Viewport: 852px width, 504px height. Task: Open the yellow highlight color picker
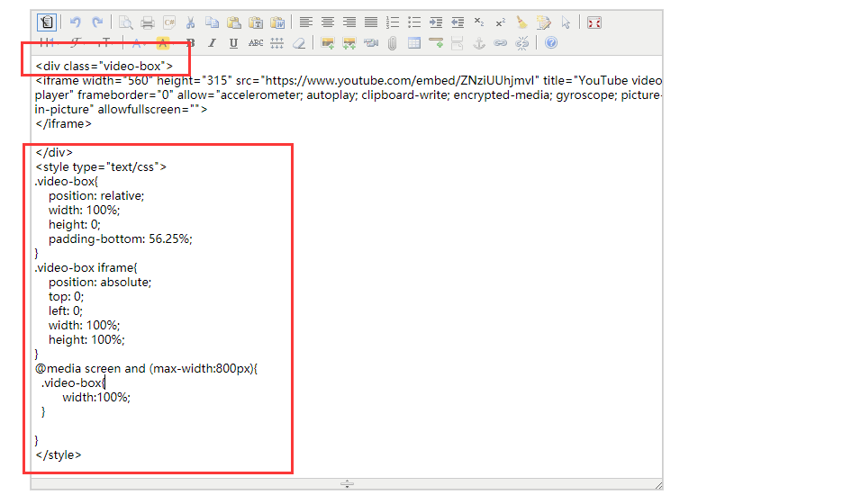163,42
